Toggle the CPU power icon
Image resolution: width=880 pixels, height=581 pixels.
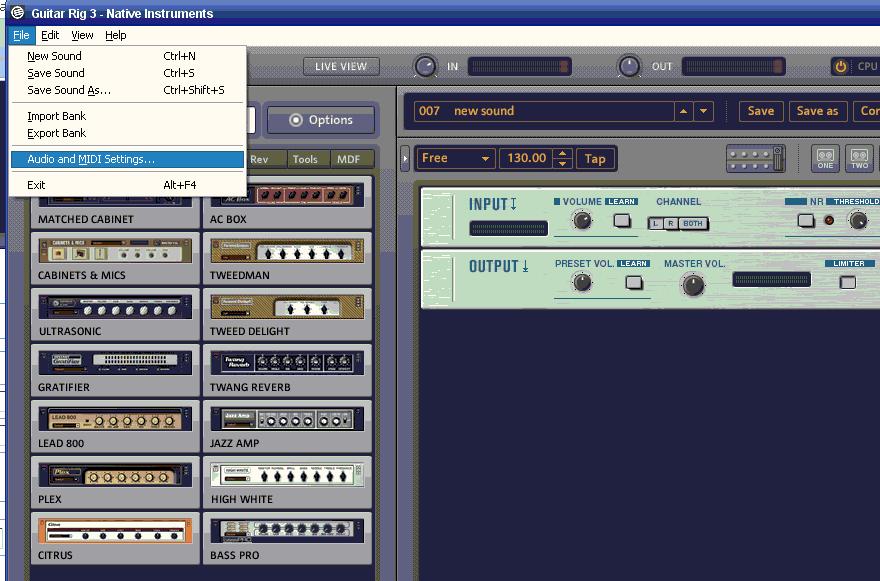click(x=841, y=67)
